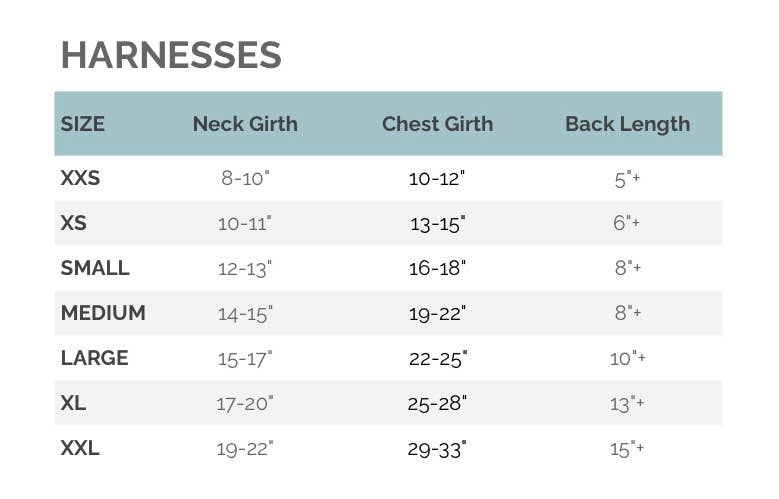Select the 16-18" chest girth cell
Screen dimensions: 779x499
pyautogui.click(x=437, y=268)
